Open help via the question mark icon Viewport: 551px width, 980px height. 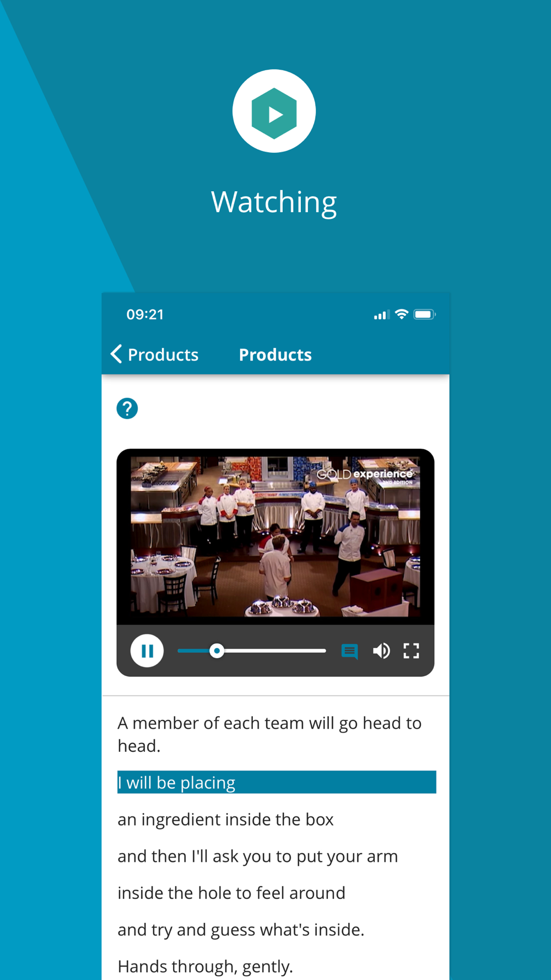pos(127,408)
